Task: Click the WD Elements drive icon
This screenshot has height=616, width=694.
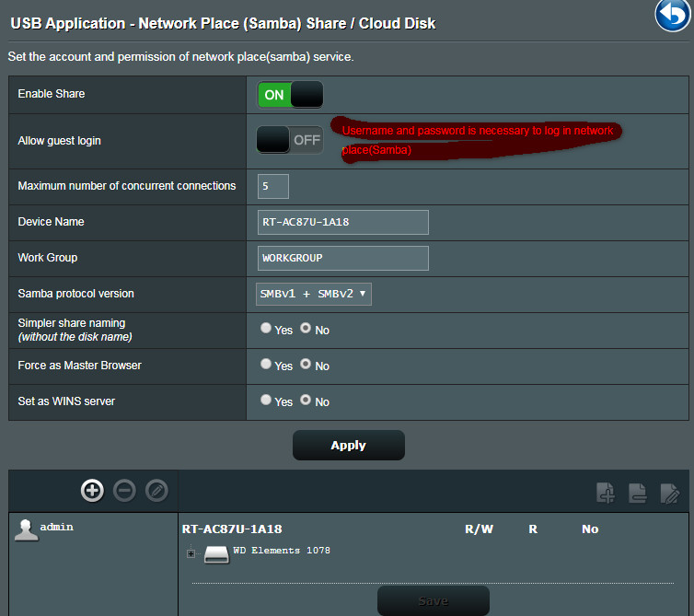Action: coord(216,553)
